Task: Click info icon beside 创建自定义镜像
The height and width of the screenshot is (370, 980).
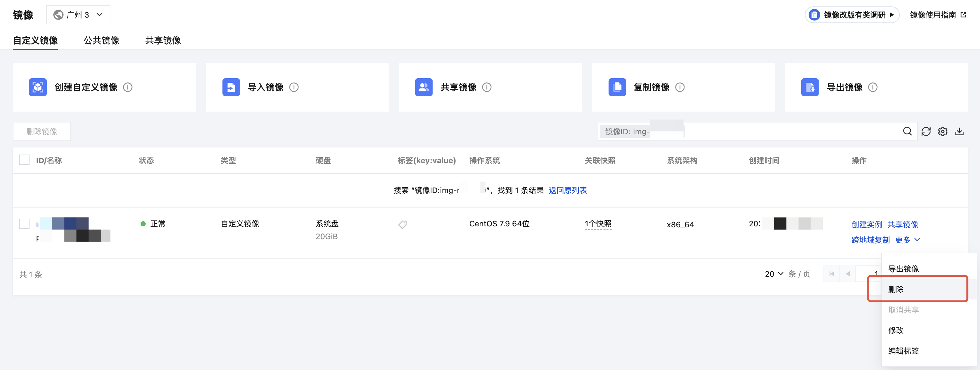Action: (128, 87)
